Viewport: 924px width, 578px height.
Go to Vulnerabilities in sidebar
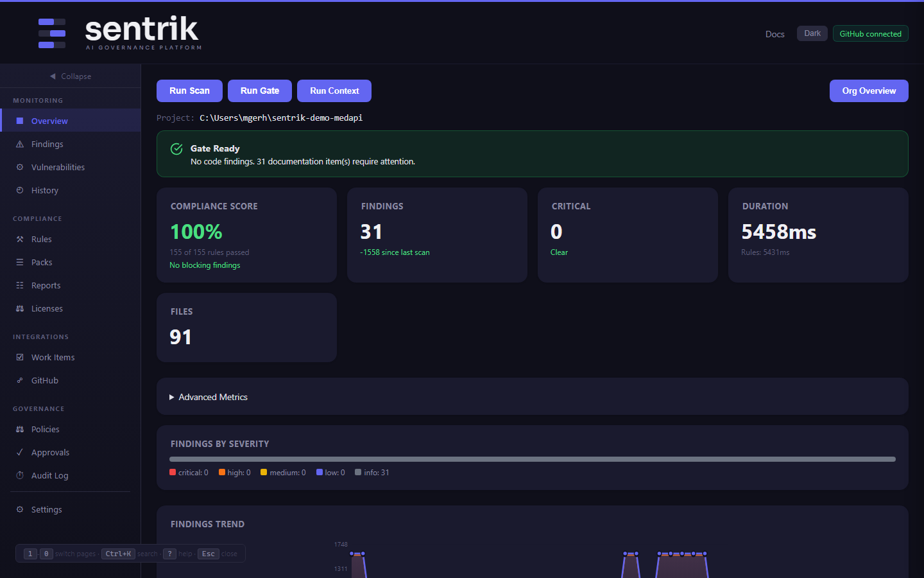[71, 167]
